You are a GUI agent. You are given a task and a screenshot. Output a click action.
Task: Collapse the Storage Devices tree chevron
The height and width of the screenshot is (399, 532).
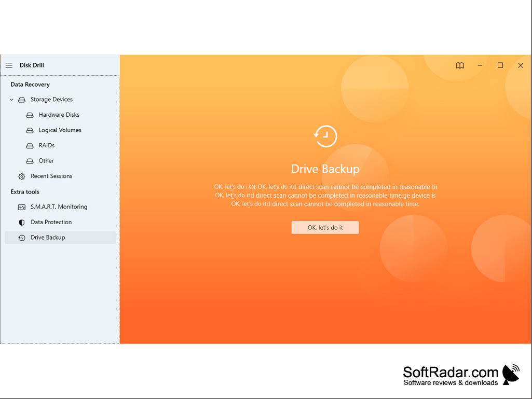click(x=11, y=100)
